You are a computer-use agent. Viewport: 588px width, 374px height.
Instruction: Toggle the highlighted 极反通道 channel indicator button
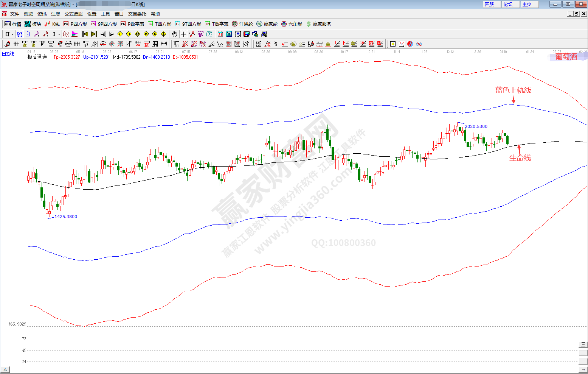(x=66, y=34)
